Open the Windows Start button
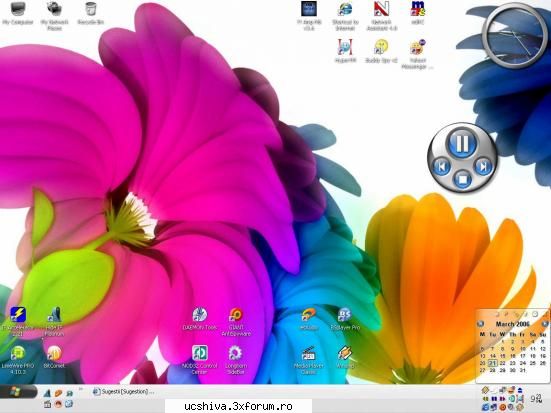The height and width of the screenshot is (413, 551). click(18, 392)
